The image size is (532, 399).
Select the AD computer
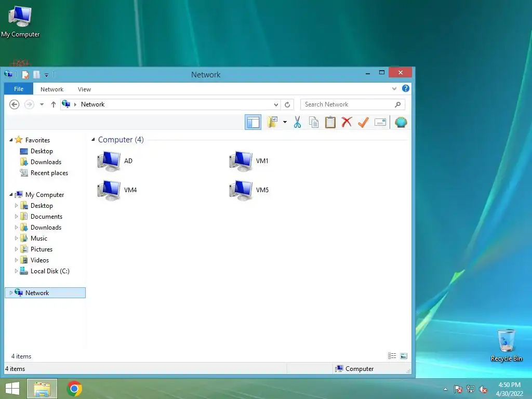coord(115,161)
